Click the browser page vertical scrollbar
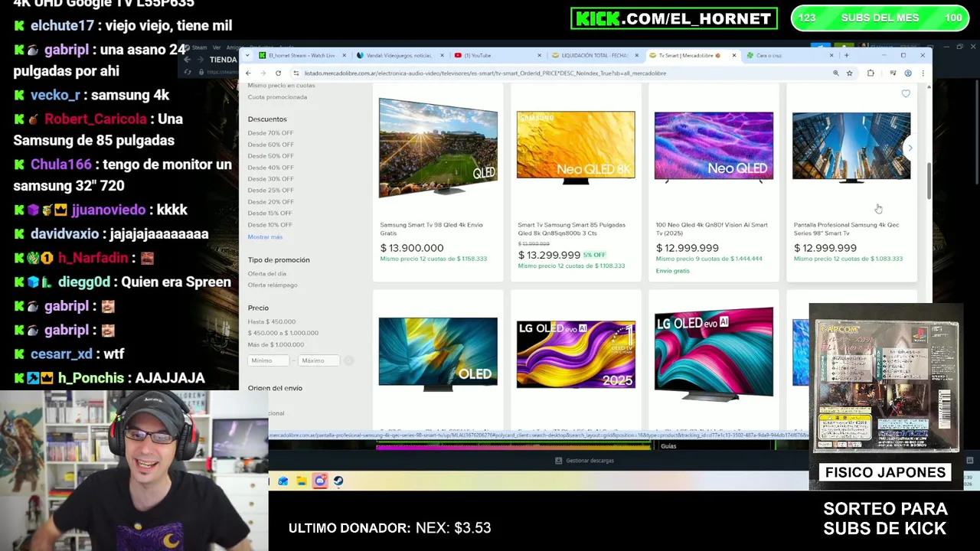Image resolution: width=980 pixels, height=551 pixels. [929, 182]
